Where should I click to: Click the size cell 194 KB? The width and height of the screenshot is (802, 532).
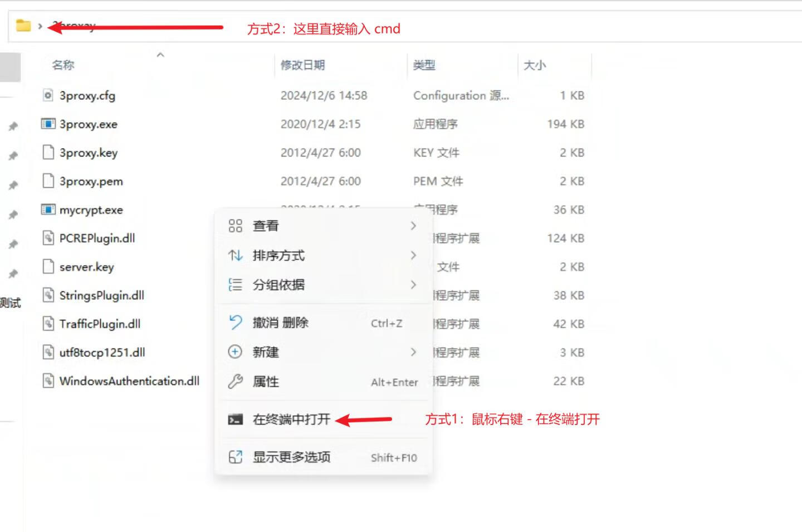click(x=566, y=124)
